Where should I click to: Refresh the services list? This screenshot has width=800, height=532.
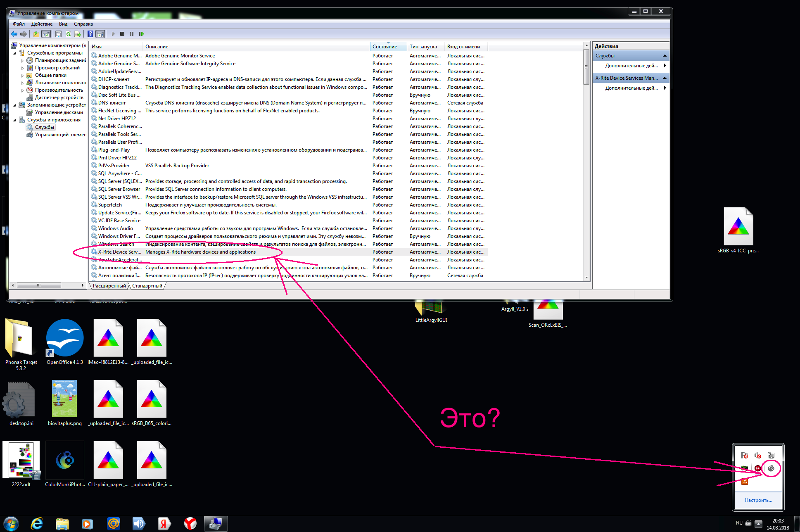(x=68, y=34)
